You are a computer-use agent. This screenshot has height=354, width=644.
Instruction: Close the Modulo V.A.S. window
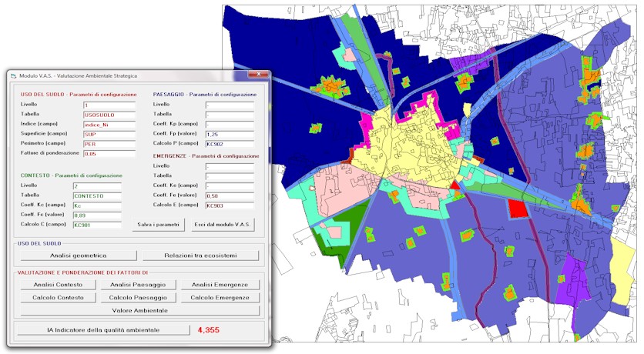coord(260,75)
